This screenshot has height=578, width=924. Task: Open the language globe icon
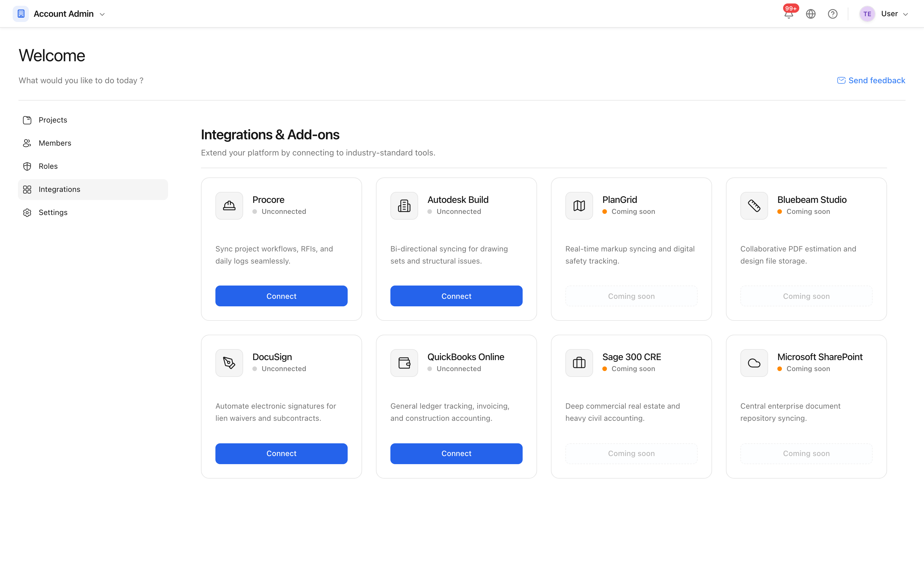811,14
